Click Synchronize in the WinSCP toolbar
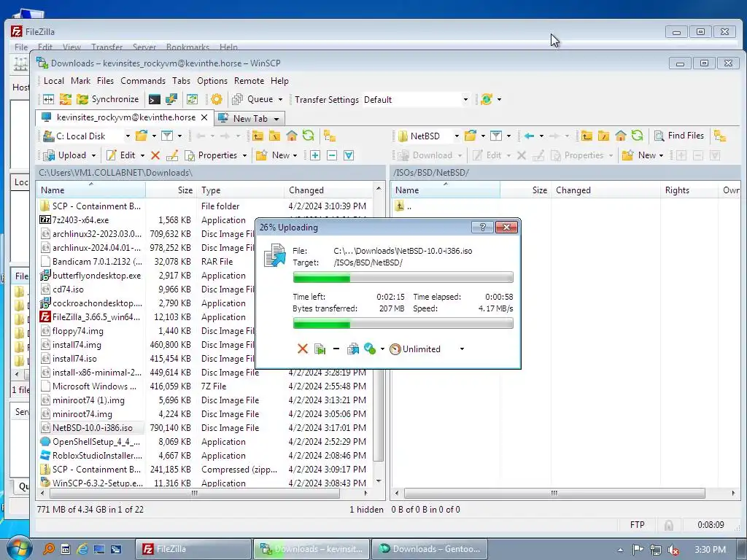The width and height of the screenshot is (747, 560). click(x=108, y=99)
